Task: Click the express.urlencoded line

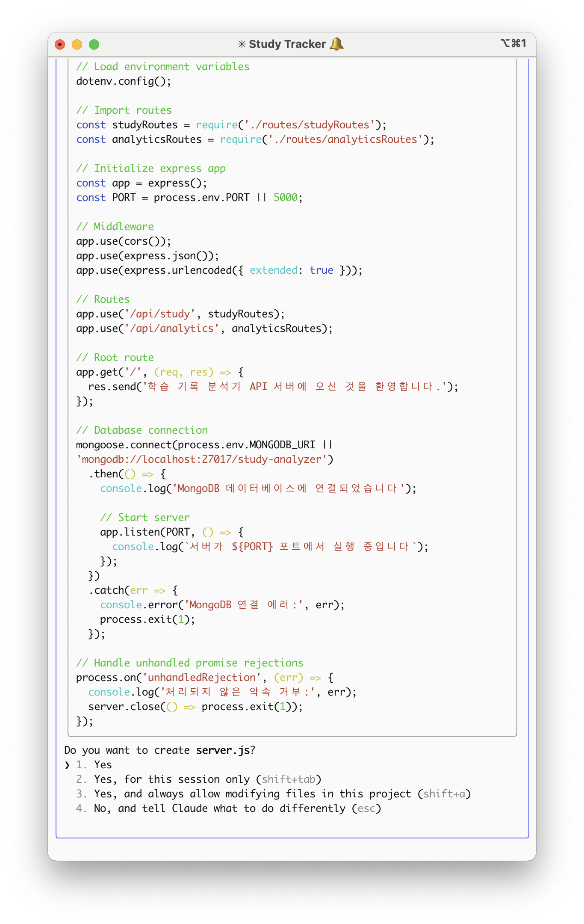Action: (219, 270)
